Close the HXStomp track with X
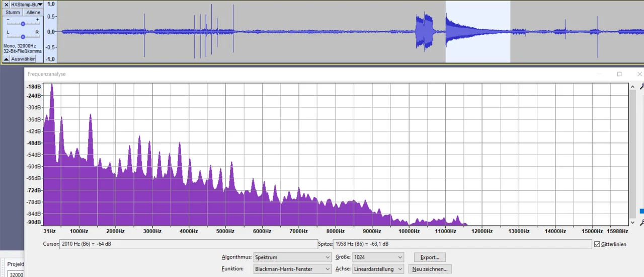644x277 pixels. [6, 4]
